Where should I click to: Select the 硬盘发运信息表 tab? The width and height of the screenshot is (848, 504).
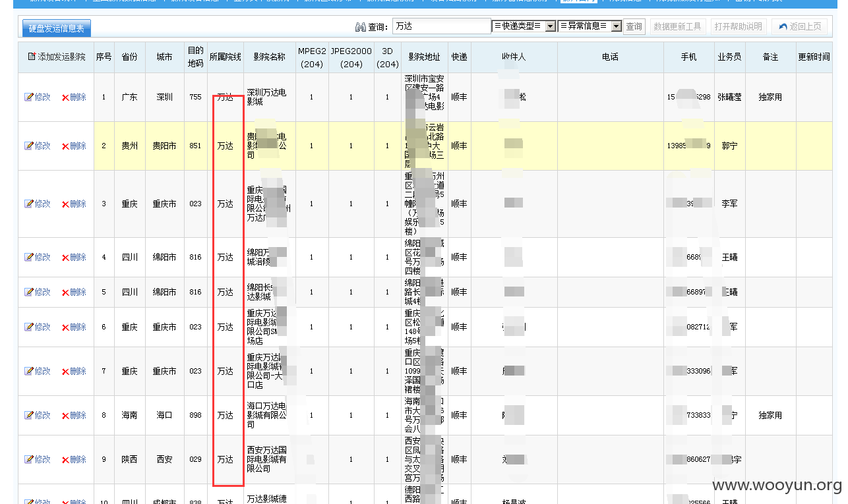[x=57, y=28]
